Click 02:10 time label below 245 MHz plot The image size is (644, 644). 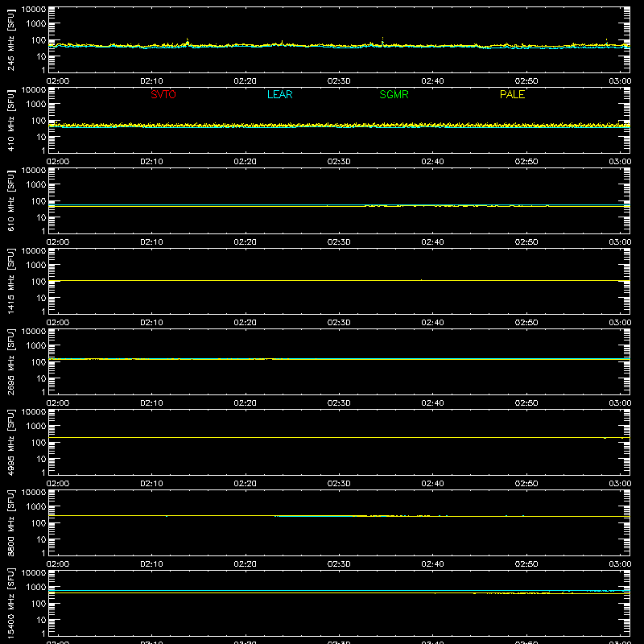tap(151, 81)
